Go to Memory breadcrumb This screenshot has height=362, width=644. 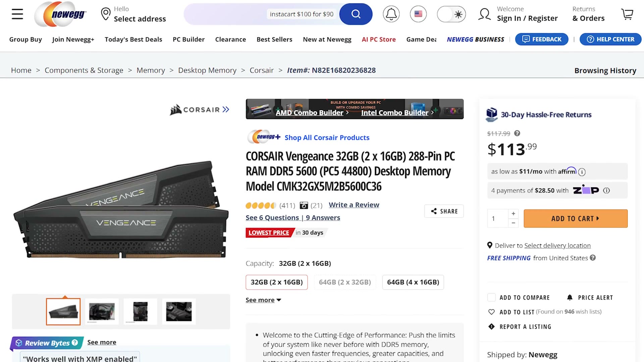(151, 70)
